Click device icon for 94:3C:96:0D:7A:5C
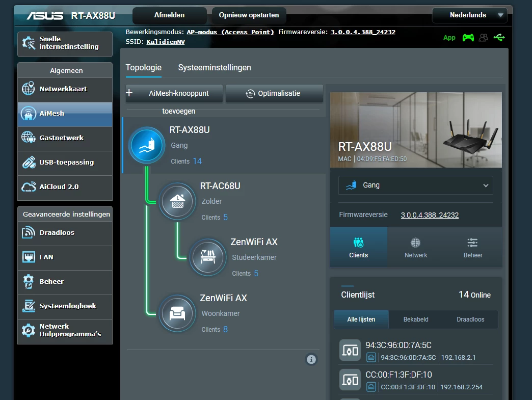 point(350,350)
